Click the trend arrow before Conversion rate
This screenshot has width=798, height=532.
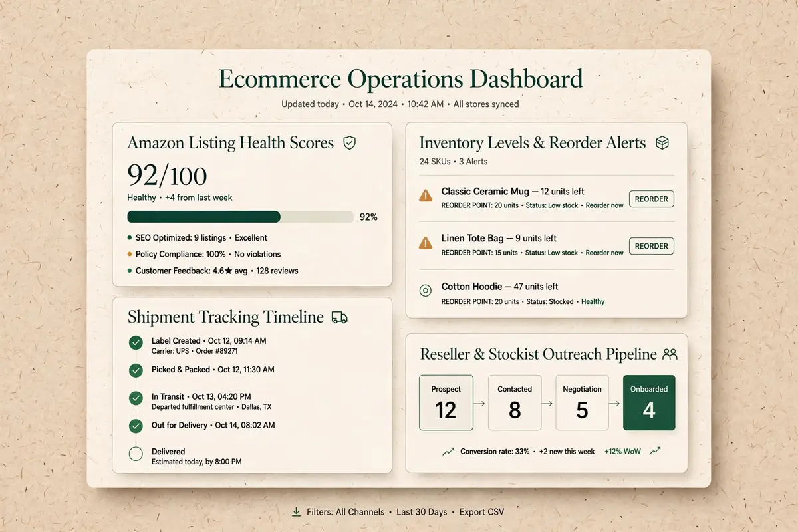pos(448,451)
